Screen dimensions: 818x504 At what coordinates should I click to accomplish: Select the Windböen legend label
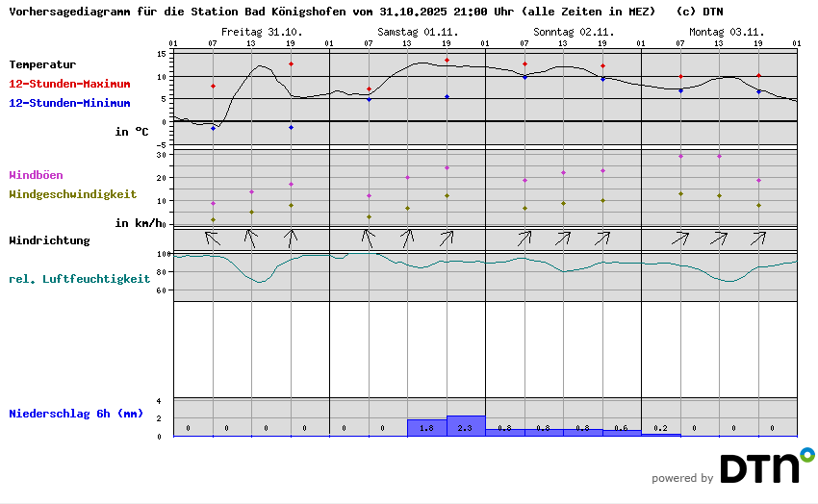pyautogui.click(x=36, y=175)
